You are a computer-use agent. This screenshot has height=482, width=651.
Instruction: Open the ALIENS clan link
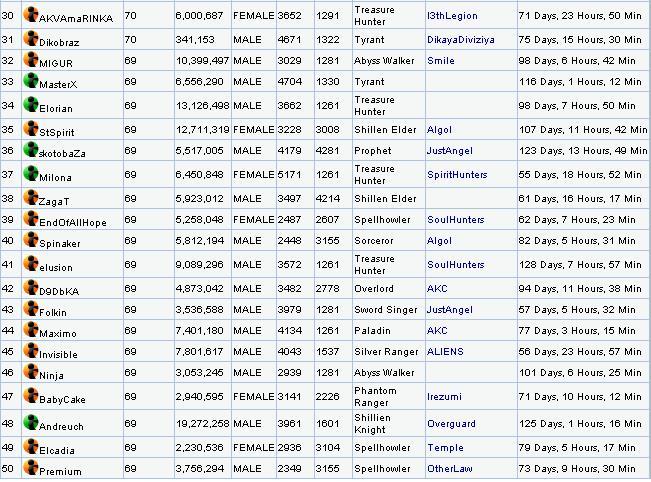[x=445, y=352]
